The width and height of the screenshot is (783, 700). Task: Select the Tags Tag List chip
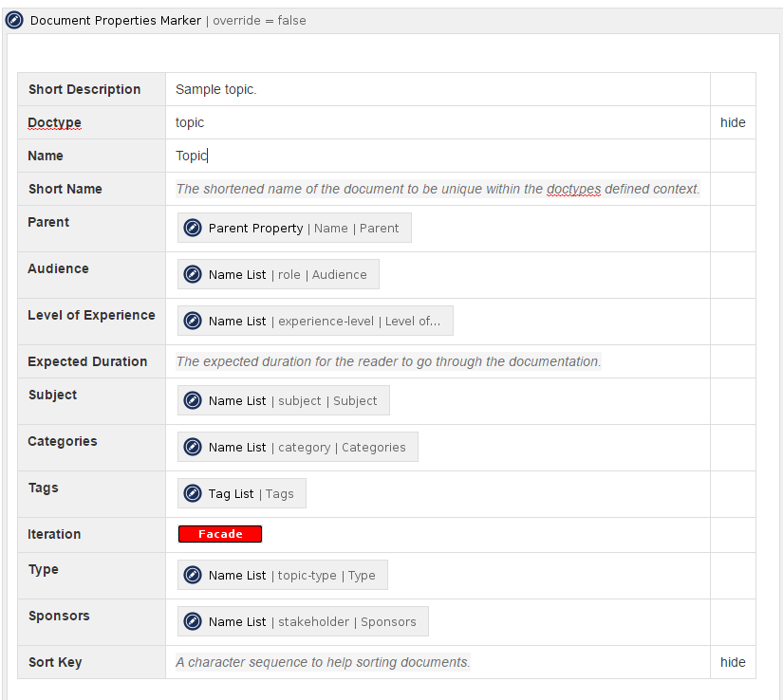coord(241,493)
